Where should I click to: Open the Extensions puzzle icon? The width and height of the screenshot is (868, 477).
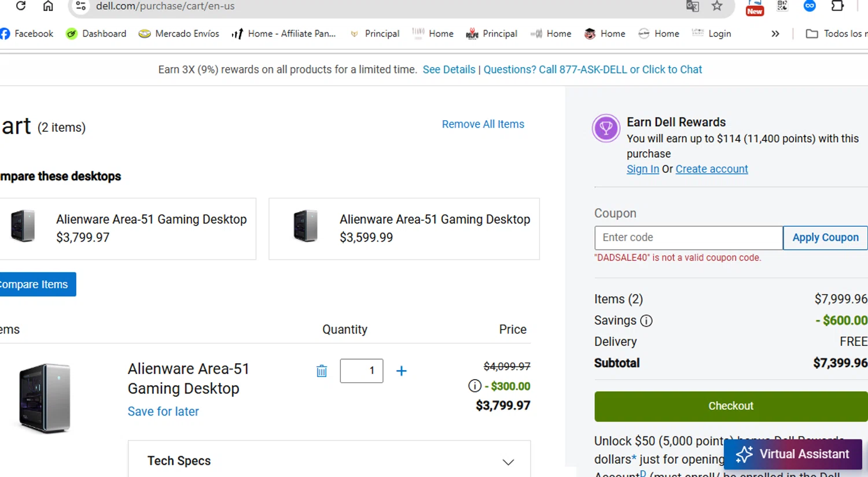(837, 6)
